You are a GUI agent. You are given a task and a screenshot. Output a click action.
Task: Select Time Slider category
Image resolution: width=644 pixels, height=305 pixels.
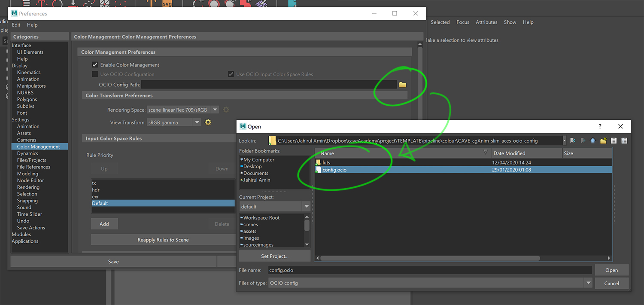pyautogui.click(x=30, y=214)
